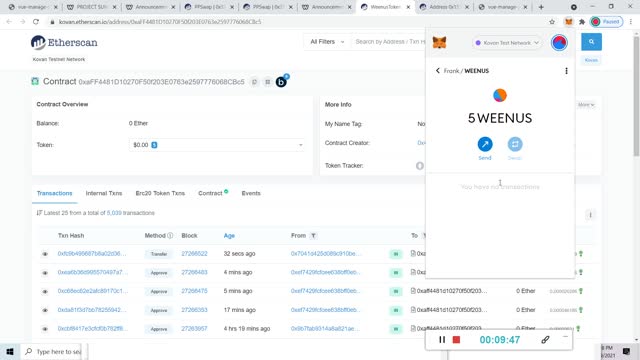Preview transaction 0xcbf8417e eye icon

coord(45,329)
